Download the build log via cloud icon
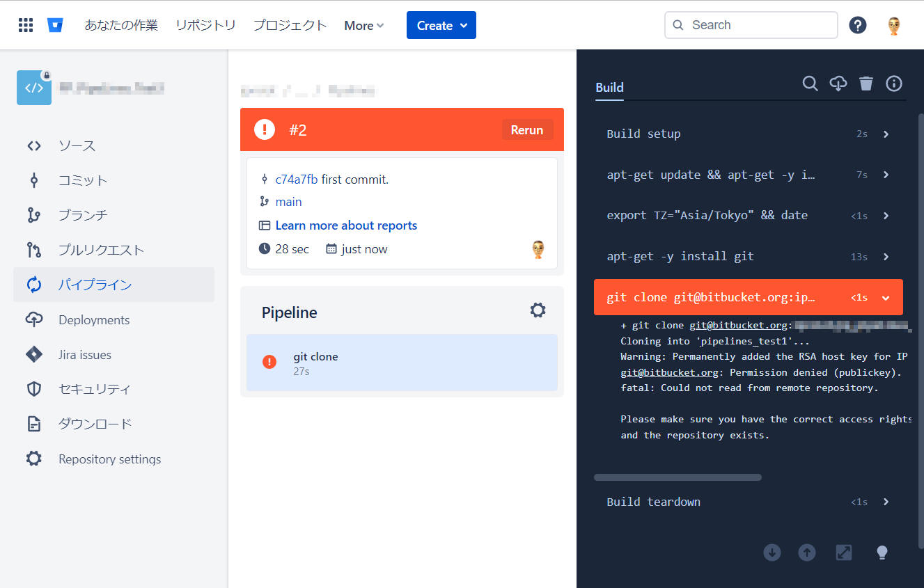The height and width of the screenshot is (588, 924). [x=838, y=84]
